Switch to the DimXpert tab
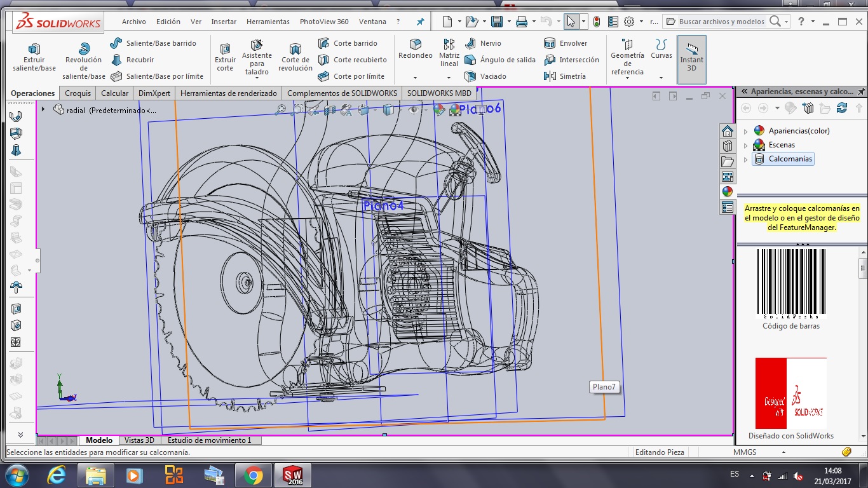This screenshot has height=488, width=868. pyautogui.click(x=154, y=93)
